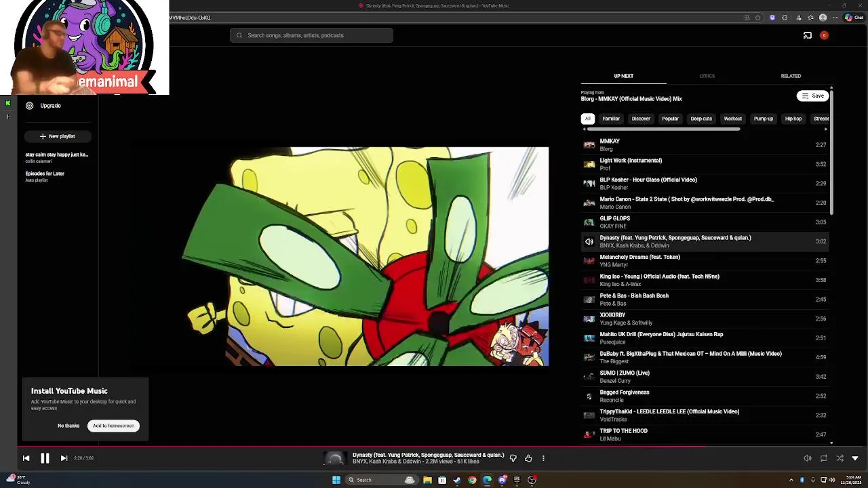Dismiss the install prompt with No thanks
This screenshot has width=868, height=488.
[68, 426]
